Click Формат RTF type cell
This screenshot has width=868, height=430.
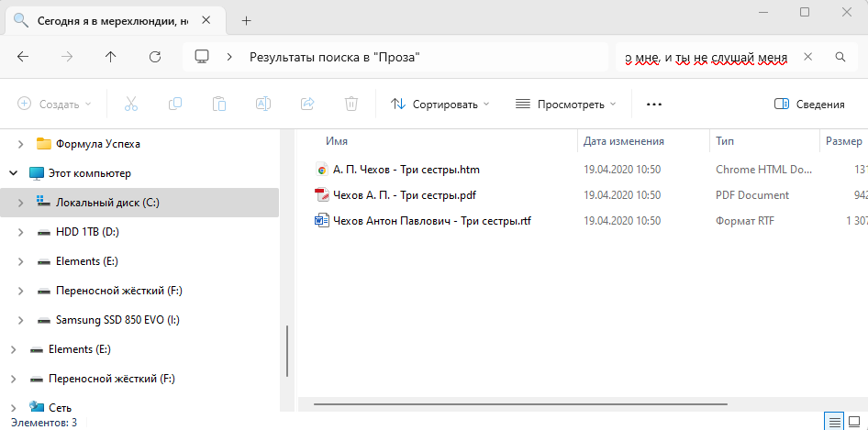coord(744,221)
